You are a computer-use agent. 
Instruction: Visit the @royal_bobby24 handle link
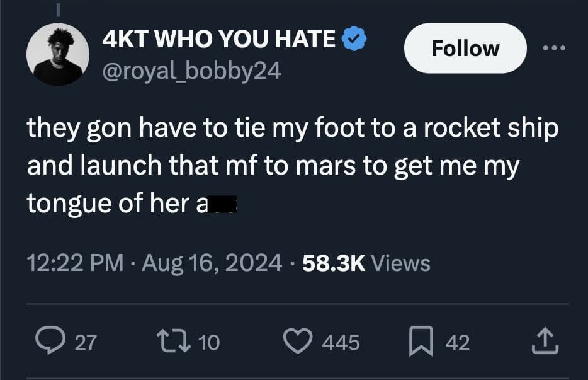191,71
